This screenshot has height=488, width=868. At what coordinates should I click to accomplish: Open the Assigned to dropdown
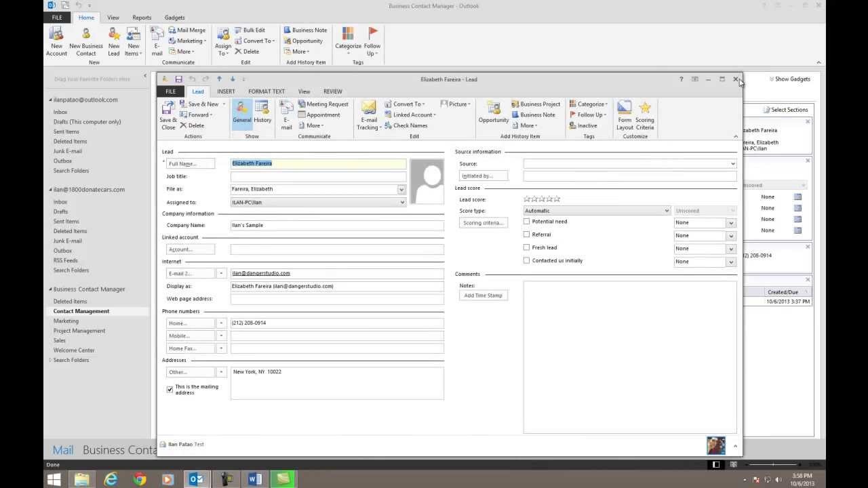pyautogui.click(x=401, y=202)
